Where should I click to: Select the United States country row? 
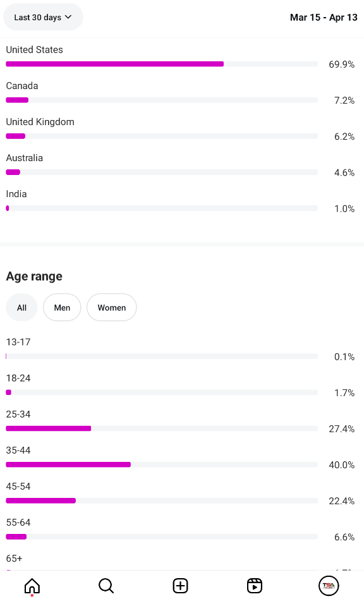click(x=180, y=57)
